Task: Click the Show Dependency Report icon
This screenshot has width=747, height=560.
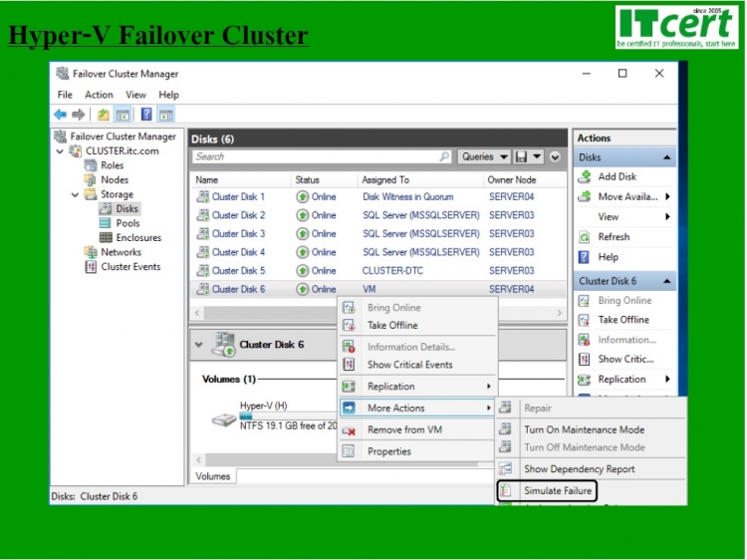Action: (505, 469)
